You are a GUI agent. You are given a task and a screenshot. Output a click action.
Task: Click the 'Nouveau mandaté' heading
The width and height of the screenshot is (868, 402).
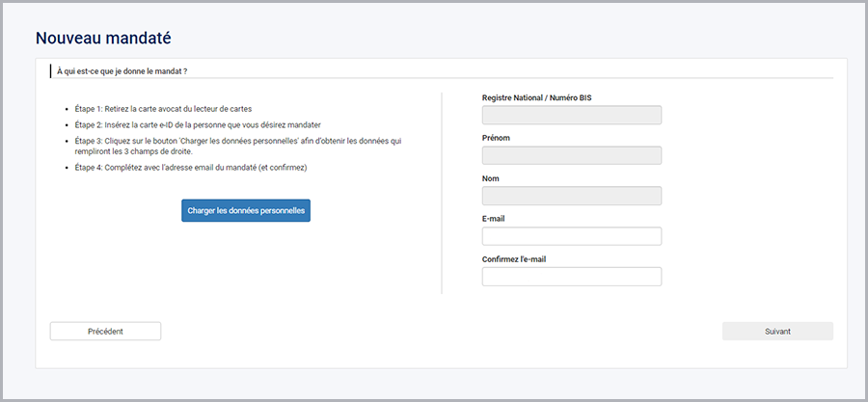tap(103, 38)
